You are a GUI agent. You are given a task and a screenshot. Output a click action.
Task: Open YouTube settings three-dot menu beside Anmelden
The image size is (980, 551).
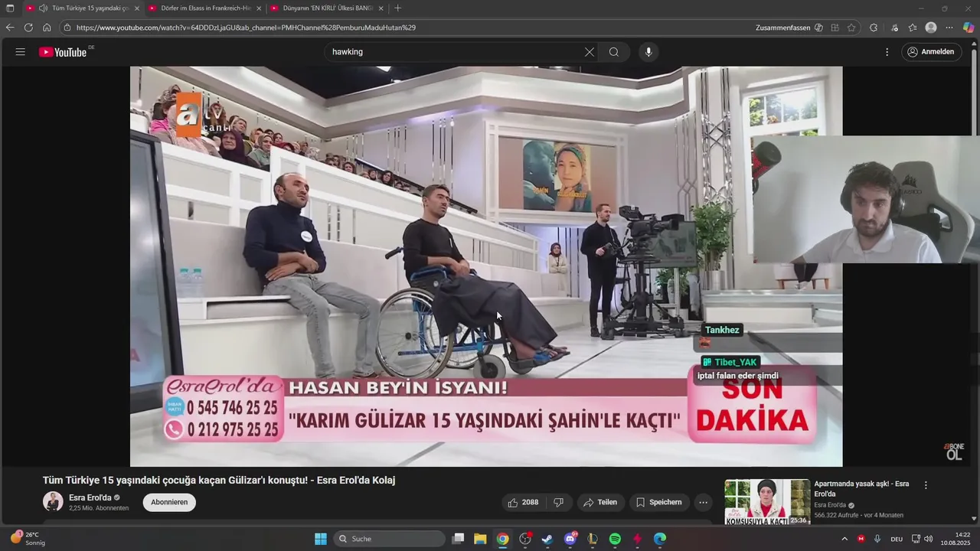point(887,52)
